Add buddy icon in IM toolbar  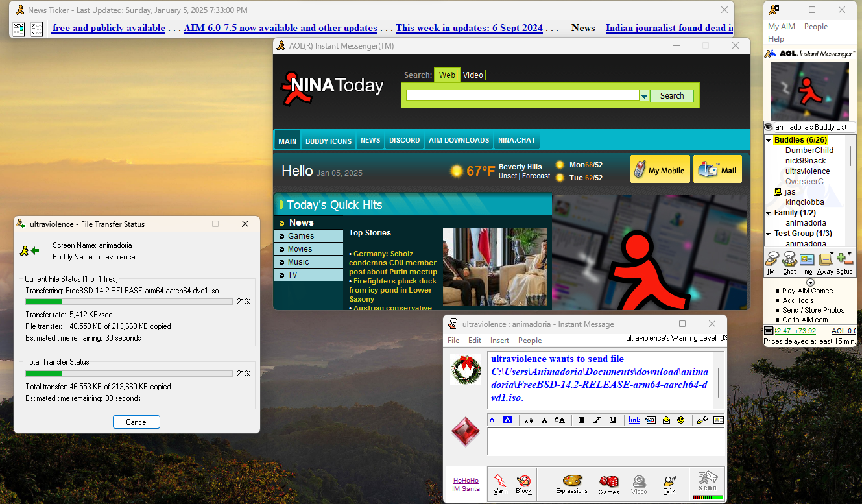[x=702, y=420]
